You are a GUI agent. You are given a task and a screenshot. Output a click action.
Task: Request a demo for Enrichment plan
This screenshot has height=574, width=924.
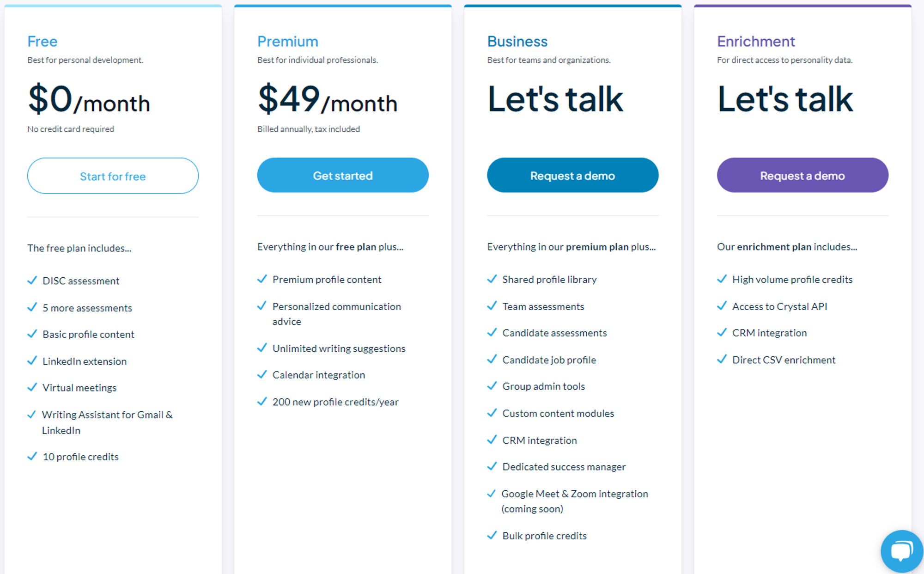802,175
